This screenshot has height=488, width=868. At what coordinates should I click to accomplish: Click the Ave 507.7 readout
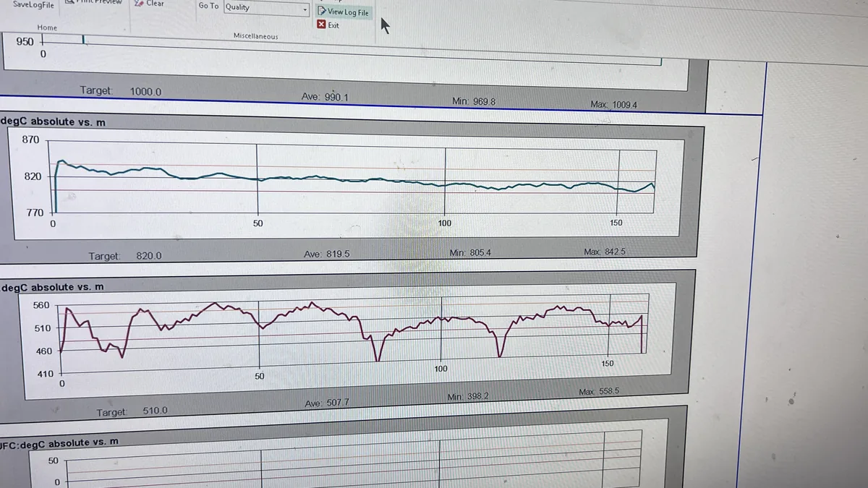coord(328,403)
